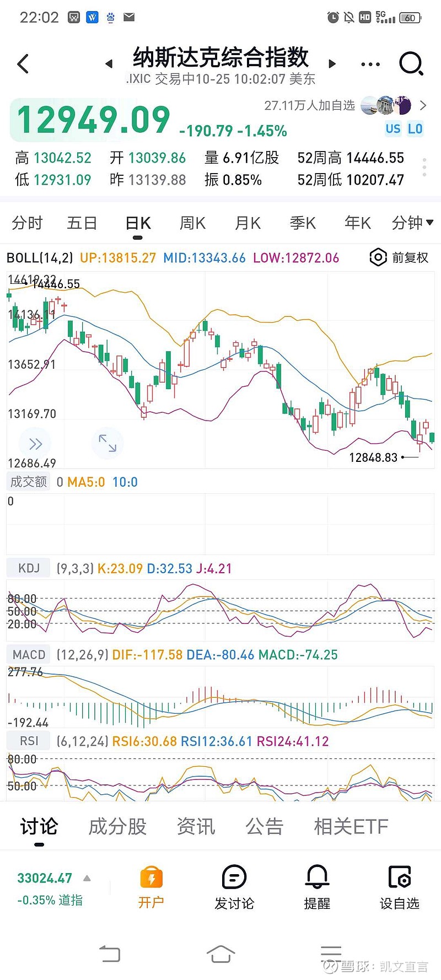Open the 前复权 settings hexagon icon
The width and height of the screenshot is (441, 980).
point(378,257)
